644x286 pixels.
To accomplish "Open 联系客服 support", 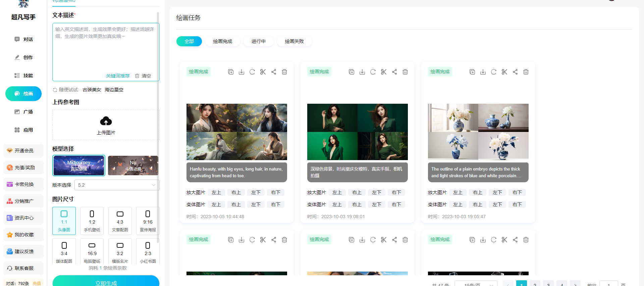I will coord(23,268).
